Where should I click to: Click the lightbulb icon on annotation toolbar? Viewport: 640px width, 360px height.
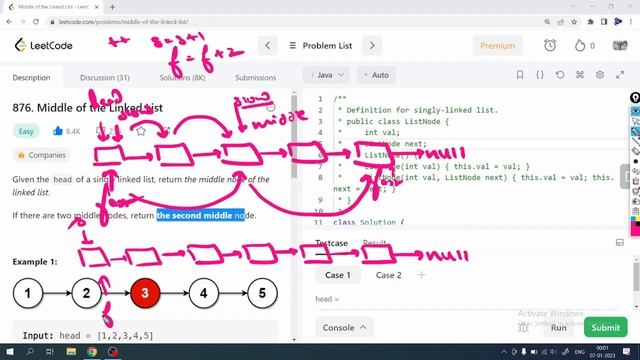pyautogui.click(x=635, y=98)
